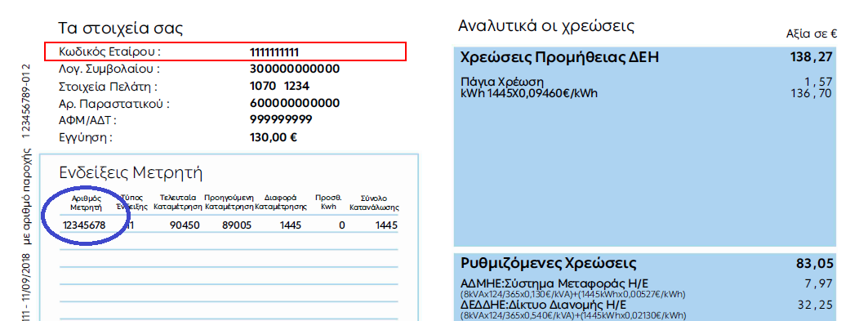This screenshot has height=321, width=868.
Task: Click the ΔΕΔΔΗΕ amount 32,25
Action: 815,305
